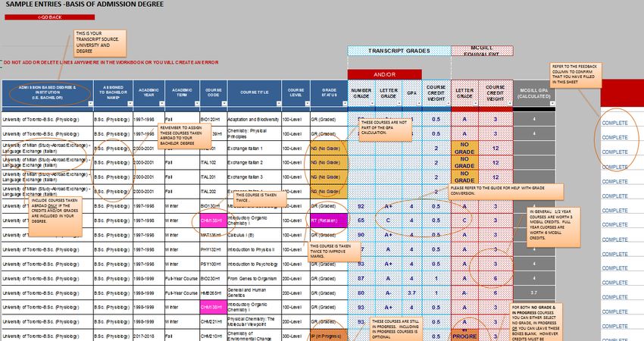
Task: Click COMPLETE link in Exchange Italian 1 row
Action: [615, 152]
